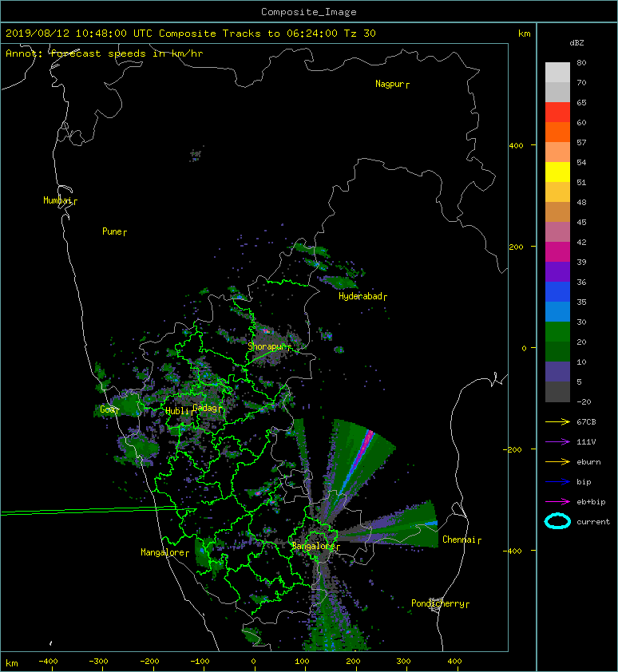Click the Goa label
The width and height of the screenshot is (618, 672).
pos(107,409)
